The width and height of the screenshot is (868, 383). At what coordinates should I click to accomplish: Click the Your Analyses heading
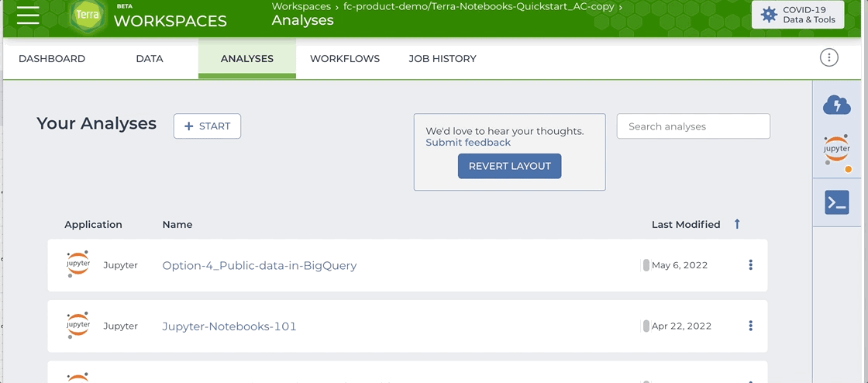[96, 123]
